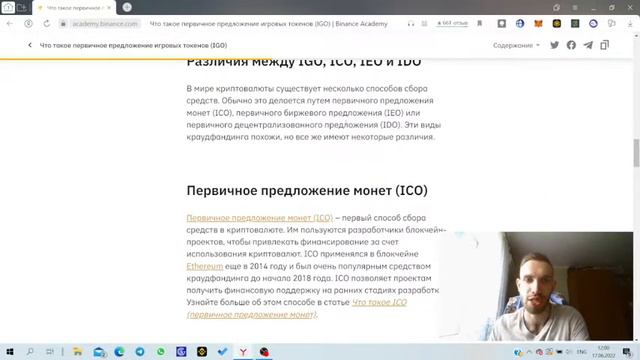The height and width of the screenshot is (360, 640).
Task: Reload the page with the refresh icon
Action: (x=47, y=24)
